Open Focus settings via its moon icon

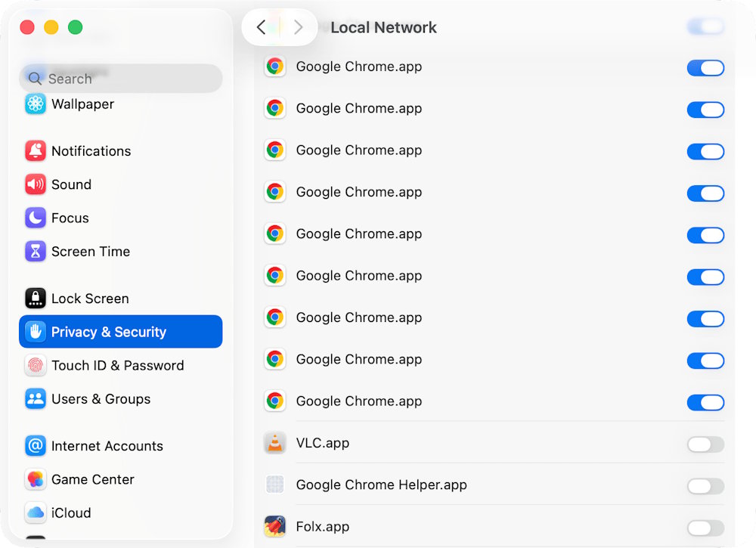click(35, 218)
